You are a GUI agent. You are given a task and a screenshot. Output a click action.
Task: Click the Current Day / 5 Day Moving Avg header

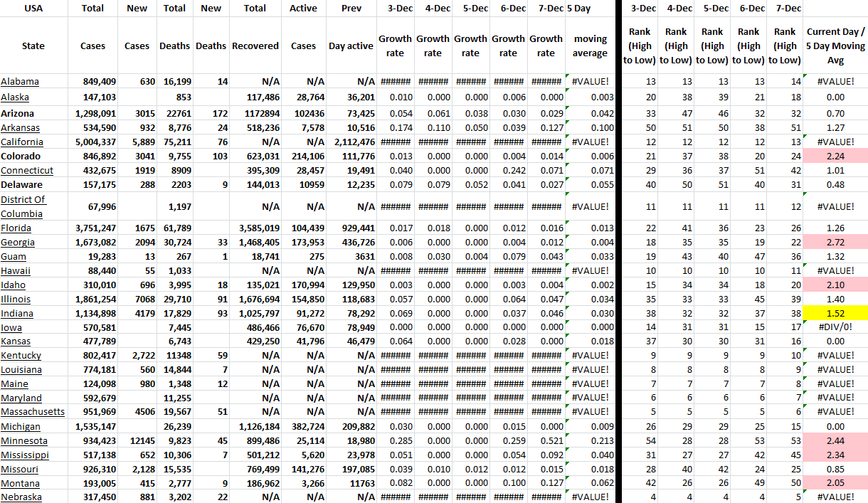click(x=835, y=46)
